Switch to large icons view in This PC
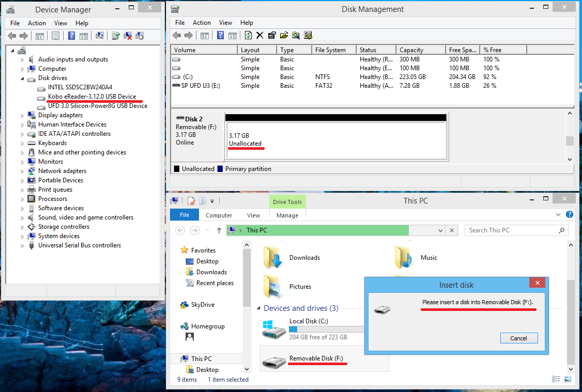The image size is (582, 392). coord(568,379)
